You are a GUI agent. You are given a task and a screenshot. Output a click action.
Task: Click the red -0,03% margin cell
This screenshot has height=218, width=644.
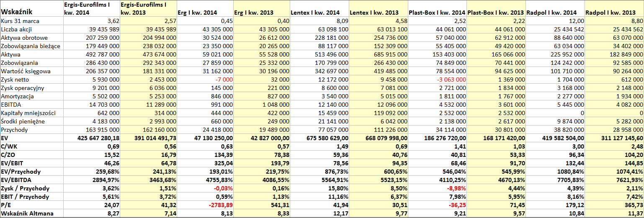(204, 188)
